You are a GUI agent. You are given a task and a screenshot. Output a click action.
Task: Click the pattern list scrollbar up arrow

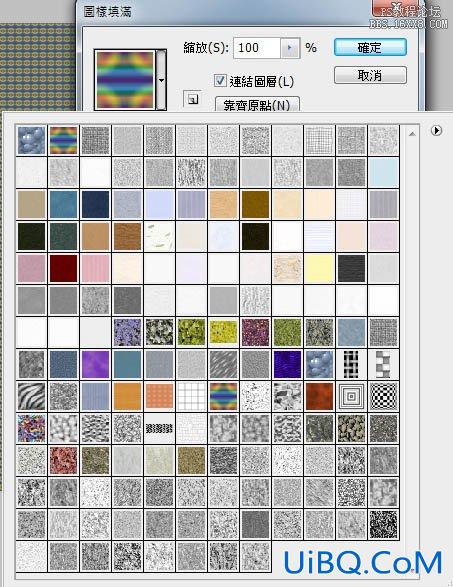(x=412, y=134)
